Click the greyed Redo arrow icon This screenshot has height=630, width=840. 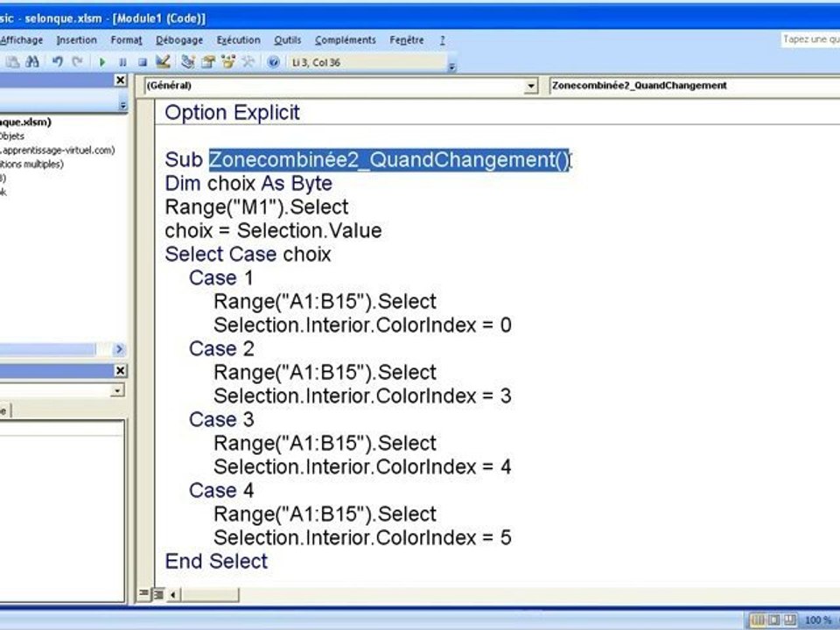pyautogui.click(x=78, y=62)
